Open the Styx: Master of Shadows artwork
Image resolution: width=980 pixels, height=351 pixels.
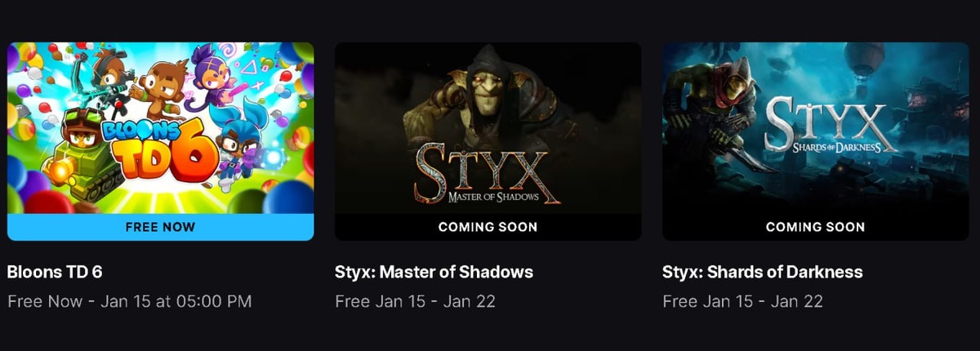488,128
